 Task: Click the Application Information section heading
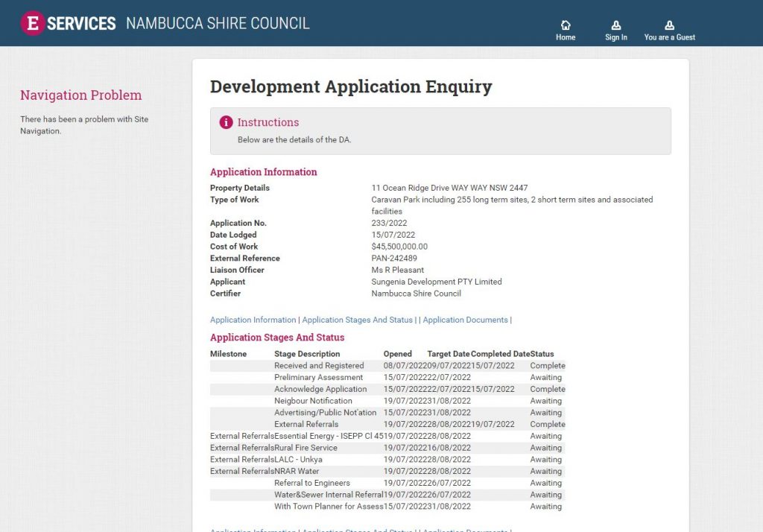coord(263,172)
